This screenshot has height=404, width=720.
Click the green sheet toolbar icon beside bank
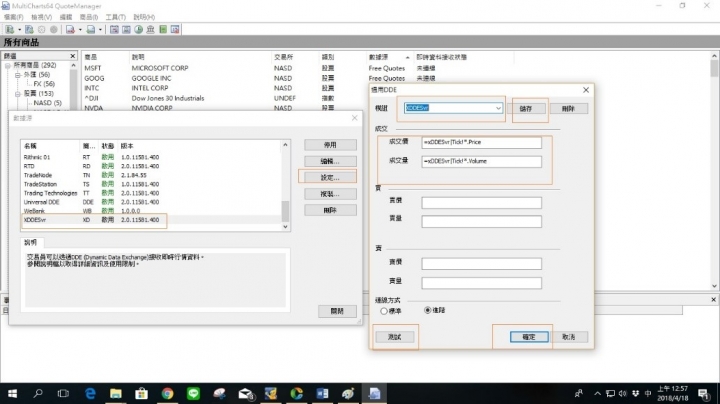click(x=163, y=29)
